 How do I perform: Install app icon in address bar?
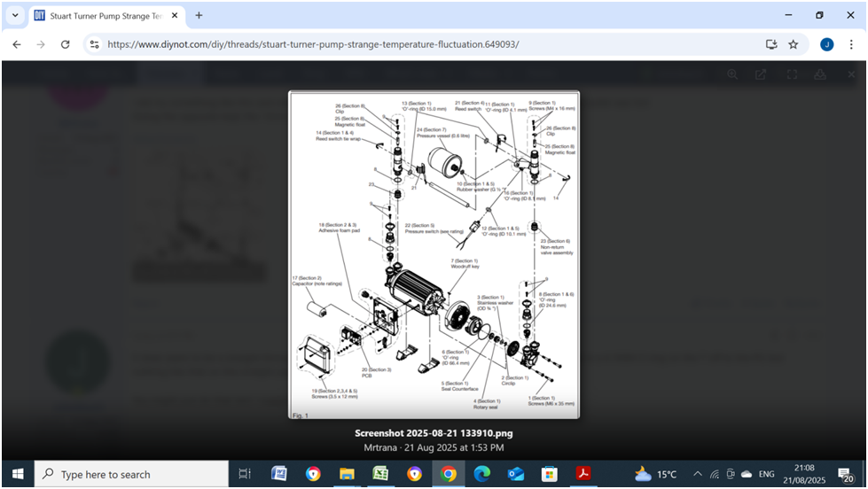coord(771,44)
